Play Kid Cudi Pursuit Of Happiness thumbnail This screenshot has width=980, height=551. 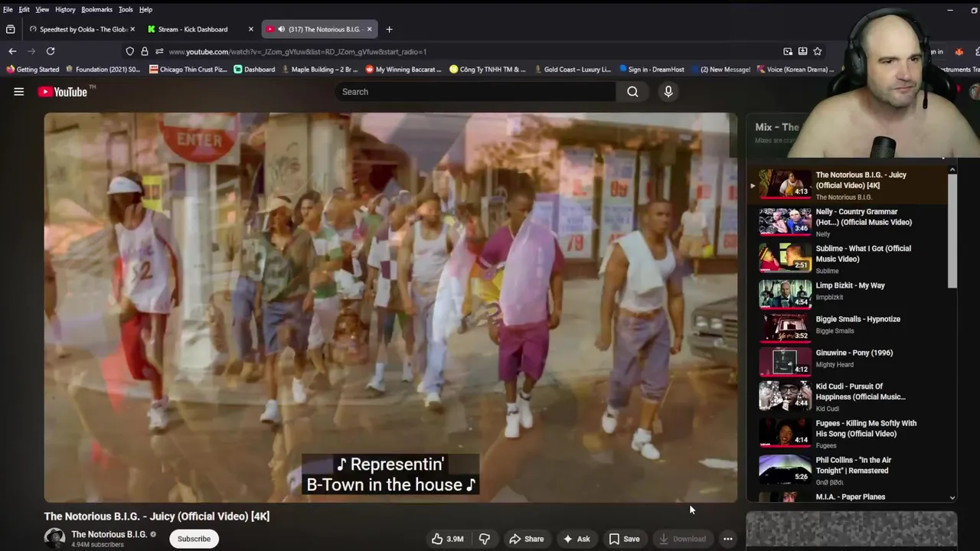pyautogui.click(x=785, y=395)
